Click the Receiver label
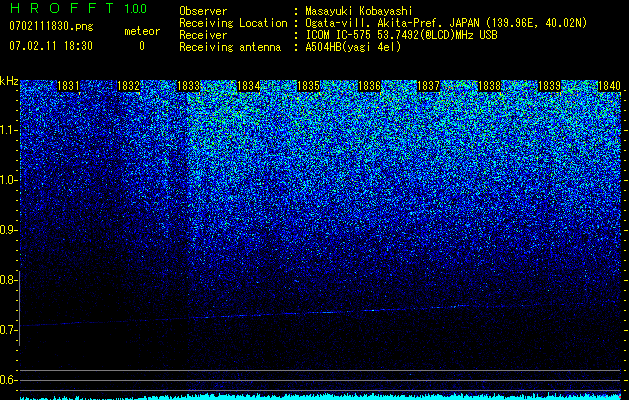 pyautogui.click(x=203, y=35)
